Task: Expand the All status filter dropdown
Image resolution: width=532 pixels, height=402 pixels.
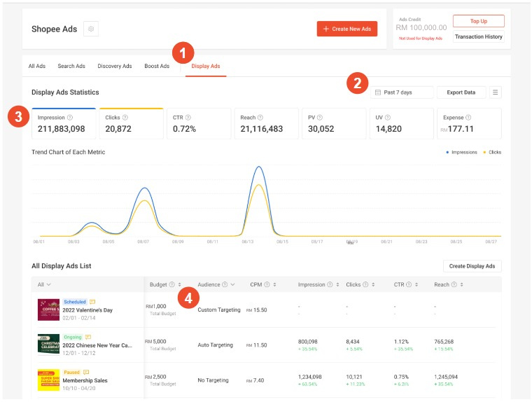Action: tap(44, 284)
